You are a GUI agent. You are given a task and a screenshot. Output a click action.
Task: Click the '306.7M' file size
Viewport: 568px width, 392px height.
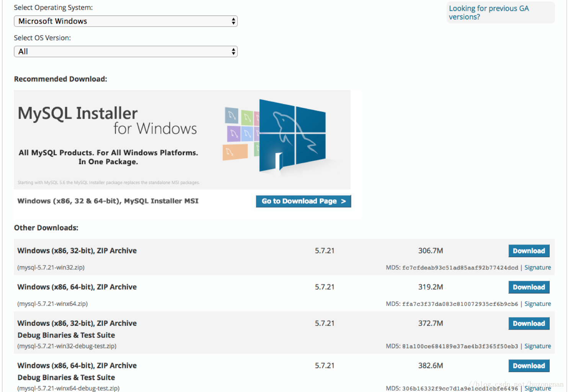click(x=431, y=251)
